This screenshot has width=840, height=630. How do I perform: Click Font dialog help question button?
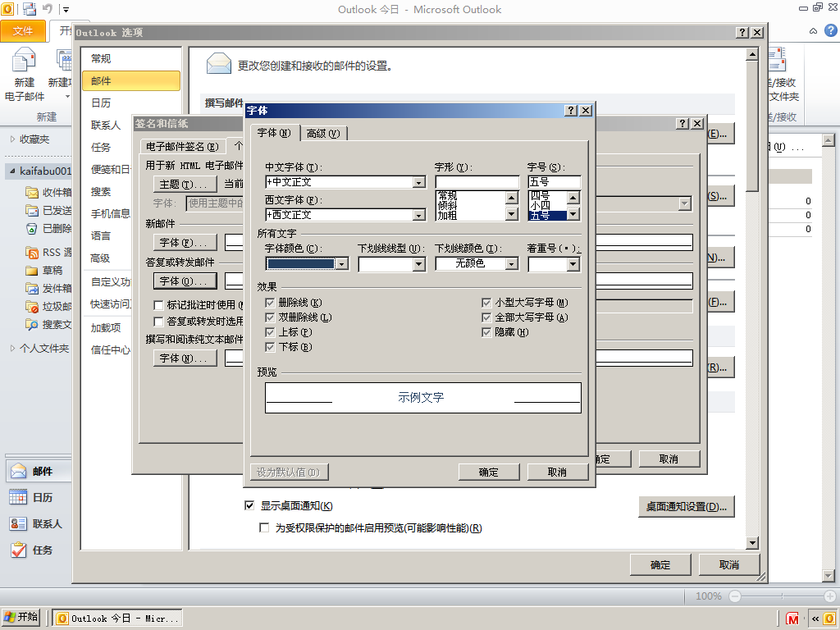point(571,111)
